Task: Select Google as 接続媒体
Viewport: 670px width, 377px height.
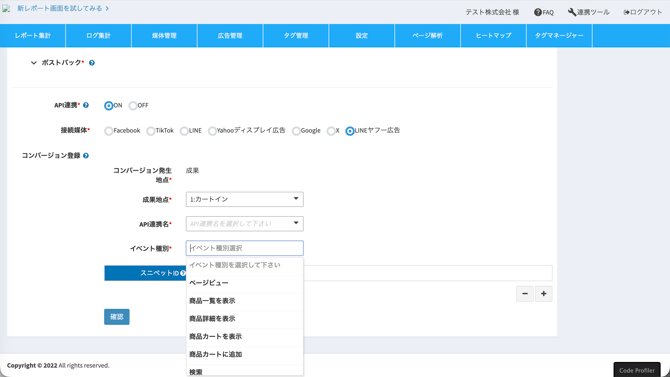Action: coord(296,131)
